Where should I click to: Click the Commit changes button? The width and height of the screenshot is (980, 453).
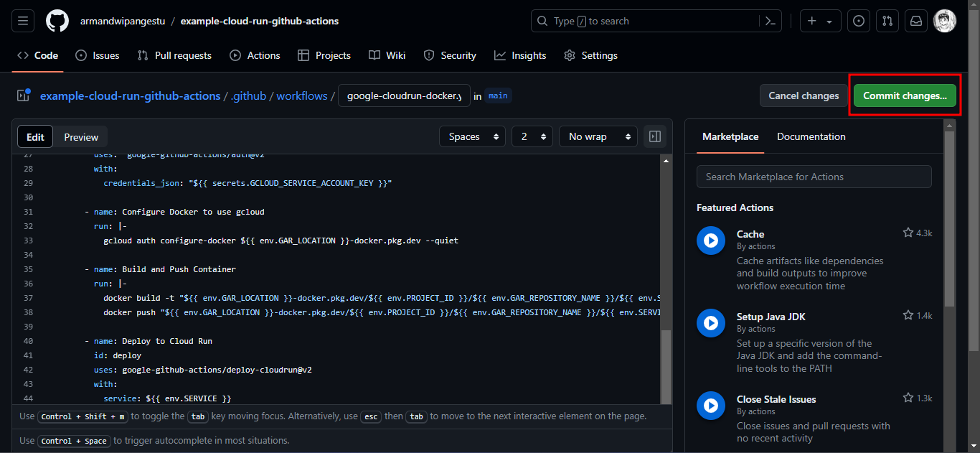(x=905, y=95)
